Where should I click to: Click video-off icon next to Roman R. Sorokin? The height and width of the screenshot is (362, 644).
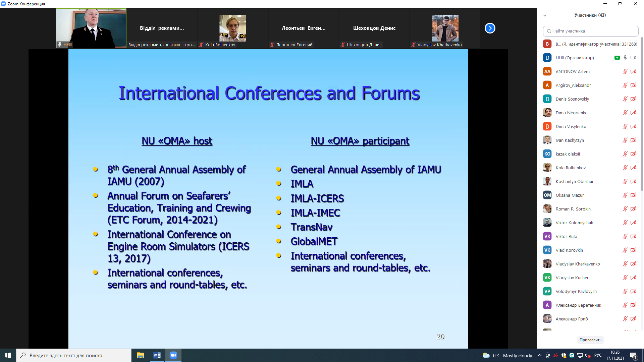pos(633,209)
